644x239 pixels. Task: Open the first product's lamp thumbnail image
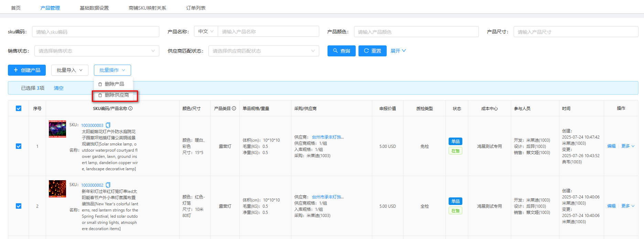click(57, 129)
